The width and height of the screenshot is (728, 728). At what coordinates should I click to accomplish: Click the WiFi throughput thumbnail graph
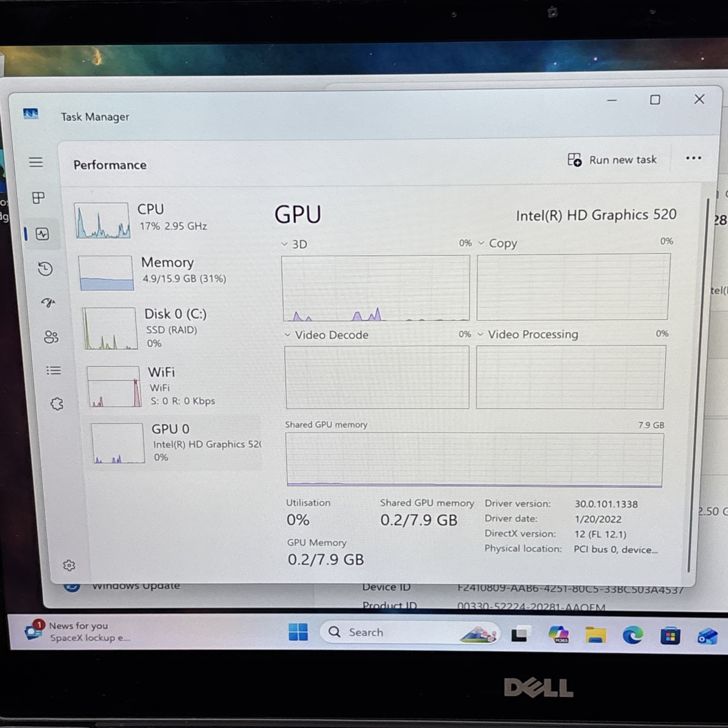click(x=114, y=386)
